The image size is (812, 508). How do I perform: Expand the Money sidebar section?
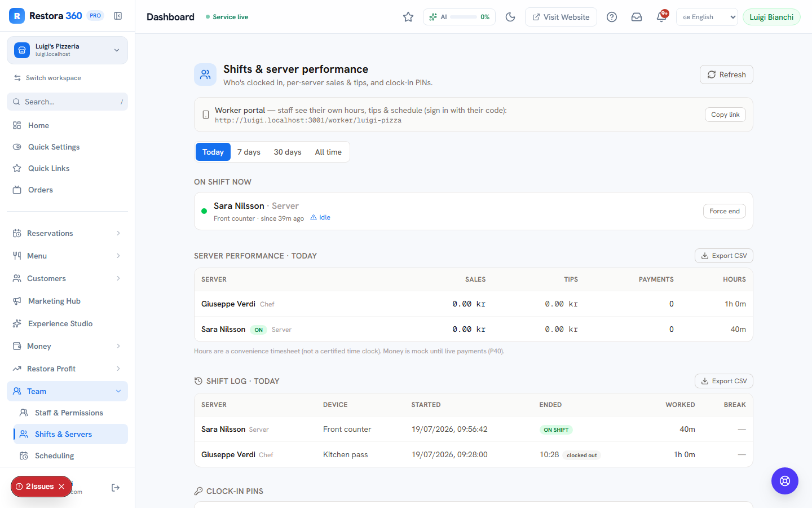click(67, 346)
